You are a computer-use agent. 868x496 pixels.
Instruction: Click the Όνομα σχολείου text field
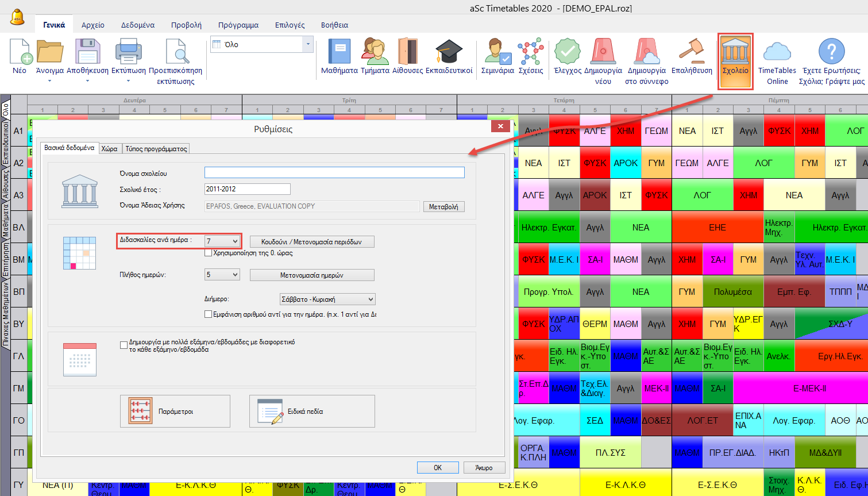click(334, 172)
